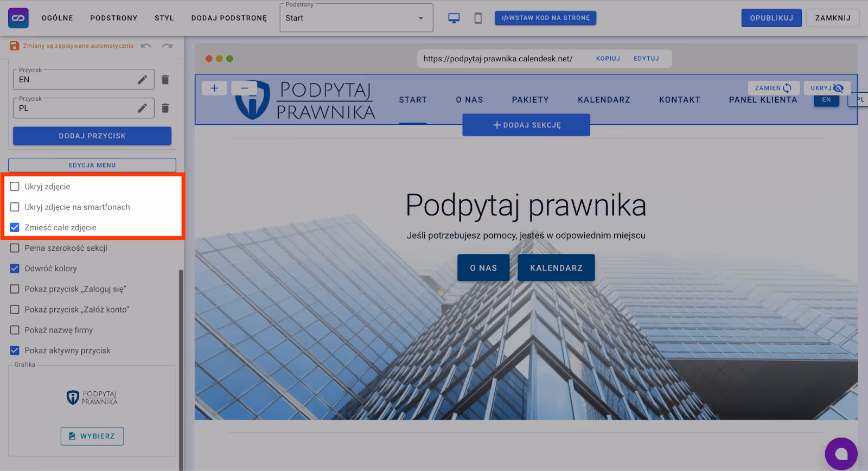The image size is (868, 471).
Task: Click the ZAMKNIJ button
Action: coord(833,18)
